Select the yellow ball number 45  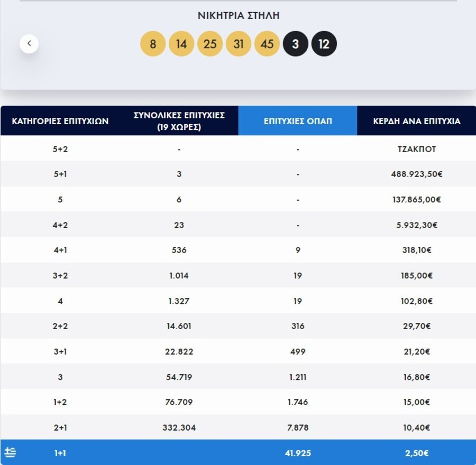click(267, 44)
